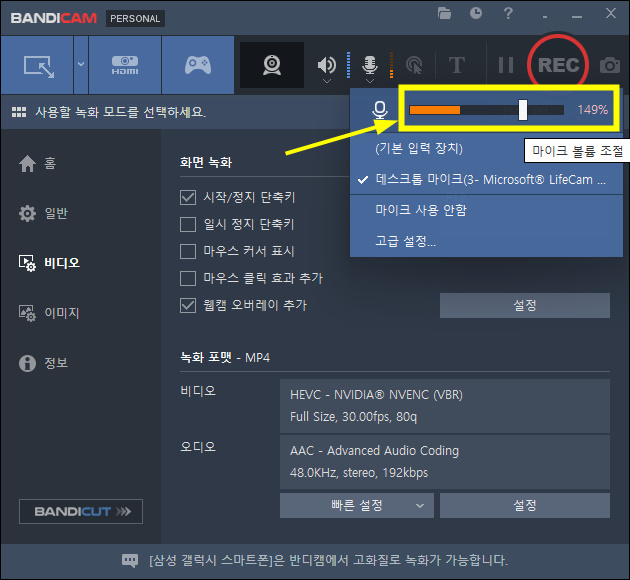
Task: Click the BANDICAM logo
Action: pos(54,18)
